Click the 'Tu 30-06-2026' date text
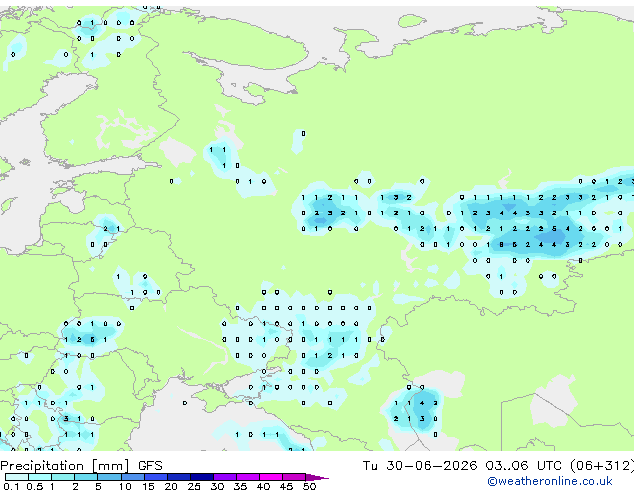Screen dimensions: 634x490 420,466
